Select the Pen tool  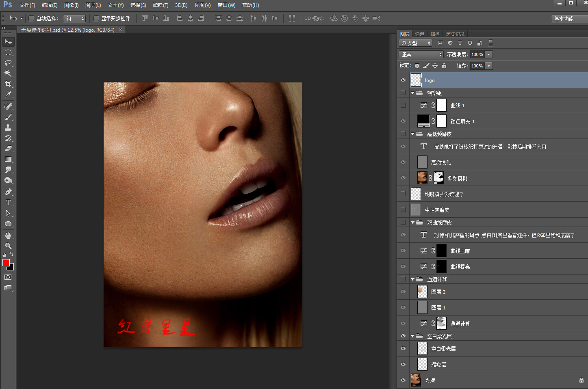click(8, 192)
